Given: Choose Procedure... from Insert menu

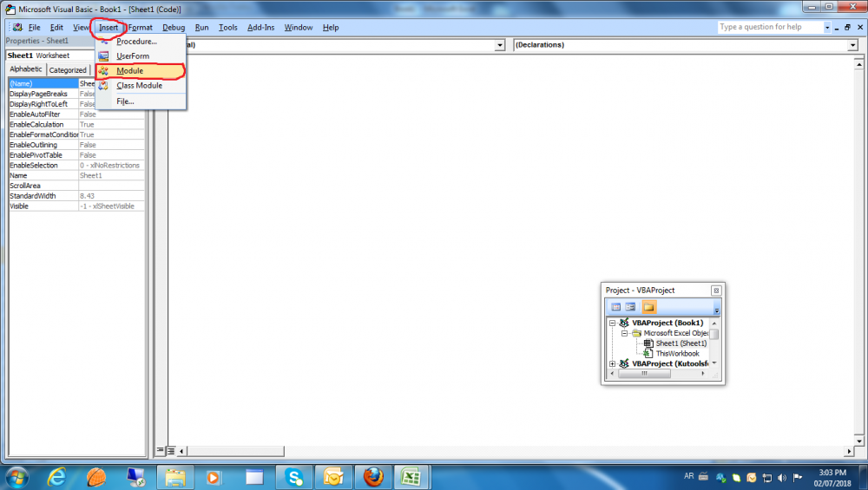Looking at the screenshot, I should click(x=140, y=42).
